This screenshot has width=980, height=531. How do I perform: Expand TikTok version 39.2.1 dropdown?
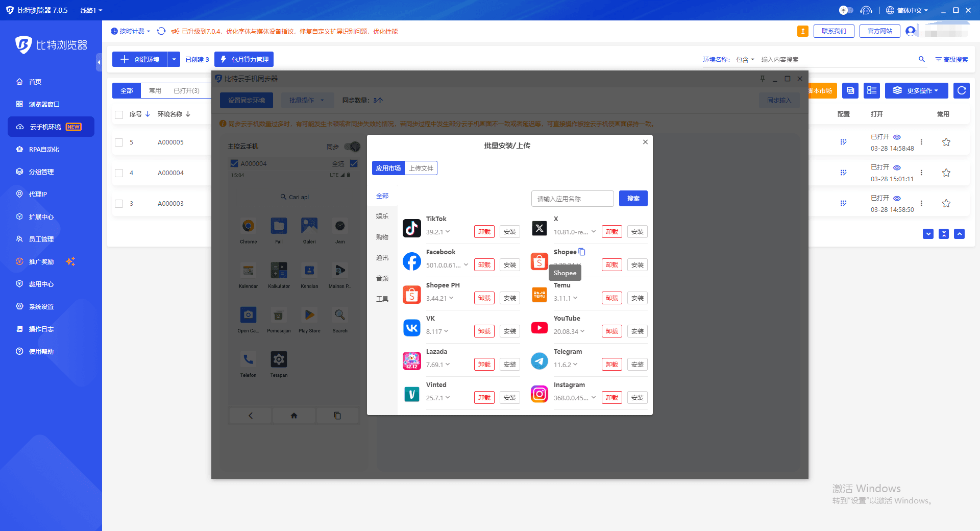click(448, 232)
